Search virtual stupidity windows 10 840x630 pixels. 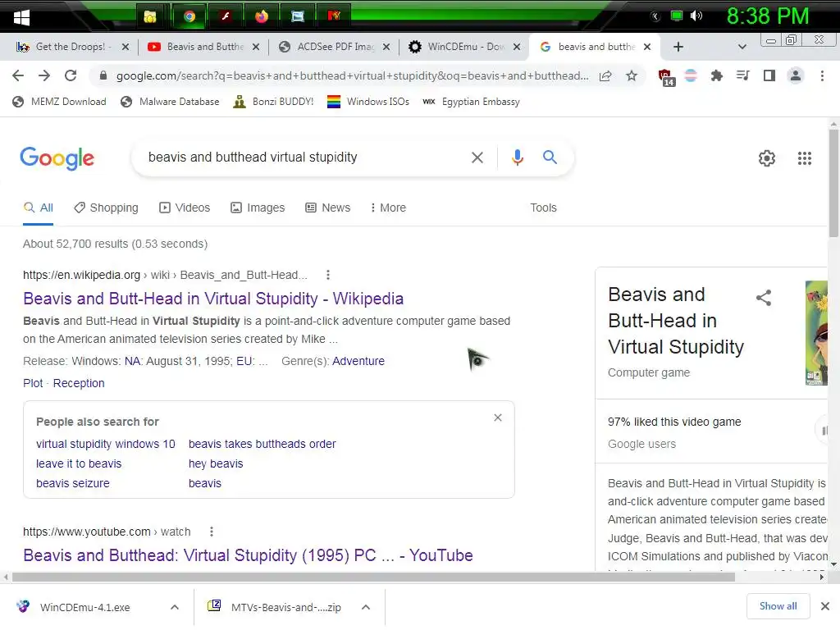point(106,444)
